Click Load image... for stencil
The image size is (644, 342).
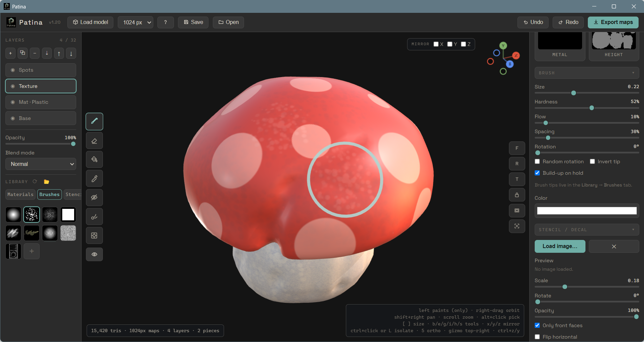pos(560,246)
